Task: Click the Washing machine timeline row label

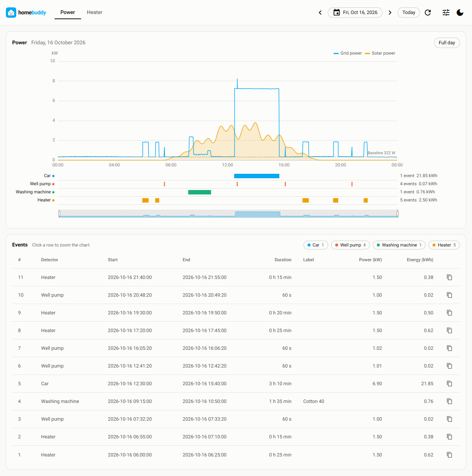Action: 33,192
